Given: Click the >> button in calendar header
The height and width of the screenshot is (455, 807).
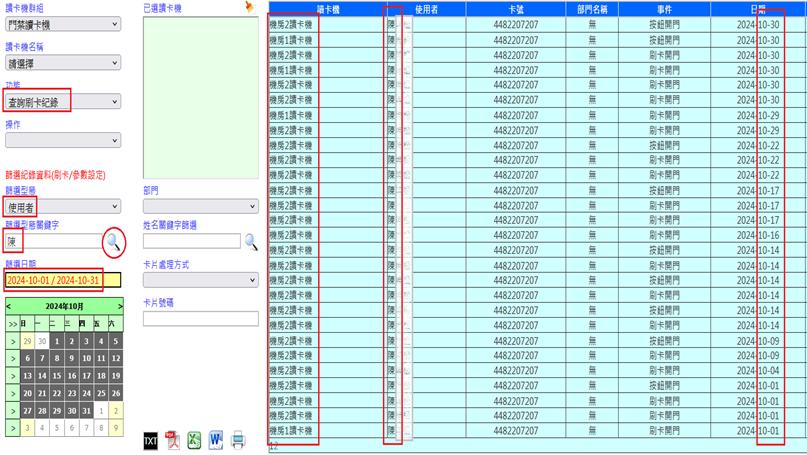Looking at the screenshot, I should (x=12, y=324).
